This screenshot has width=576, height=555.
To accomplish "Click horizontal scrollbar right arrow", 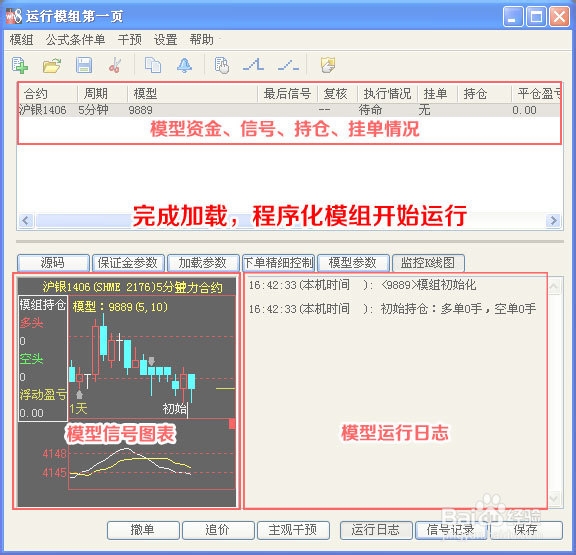I will [553, 221].
